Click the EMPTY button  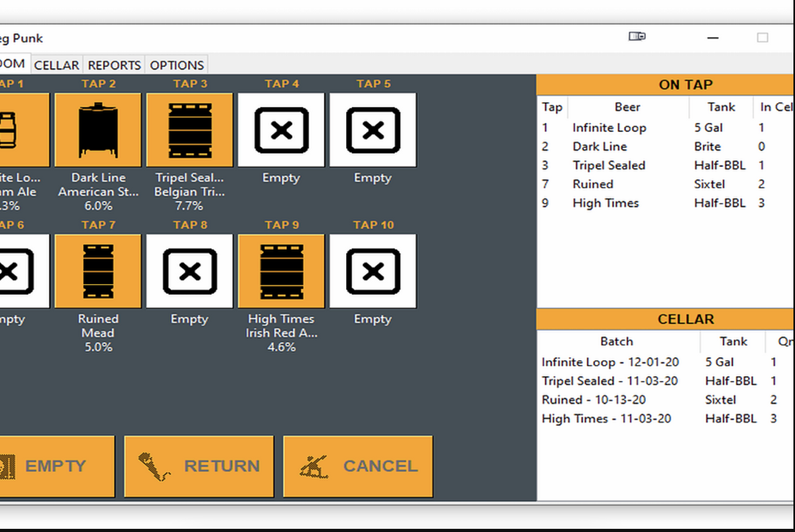point(57,466)
